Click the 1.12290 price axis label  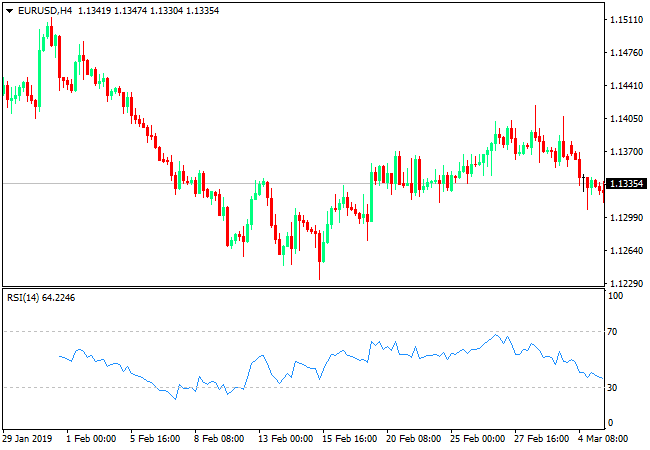coord(625,284)
